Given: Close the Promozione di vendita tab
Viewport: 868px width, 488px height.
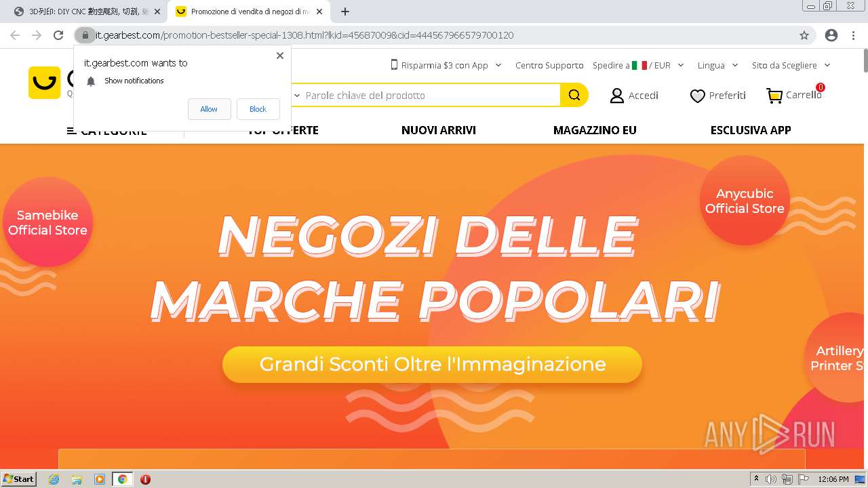Looking at the screenshot, I should 319,12.
